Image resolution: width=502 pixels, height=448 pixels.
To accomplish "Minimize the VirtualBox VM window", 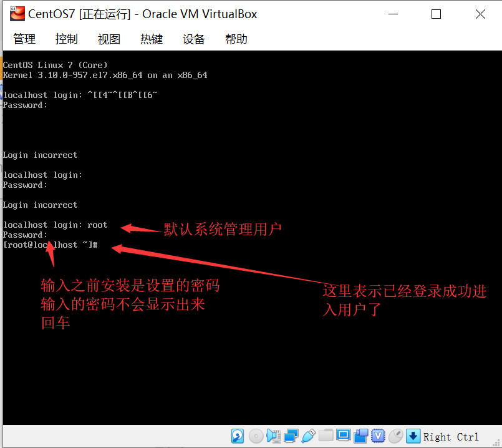I will pos(393,14).
